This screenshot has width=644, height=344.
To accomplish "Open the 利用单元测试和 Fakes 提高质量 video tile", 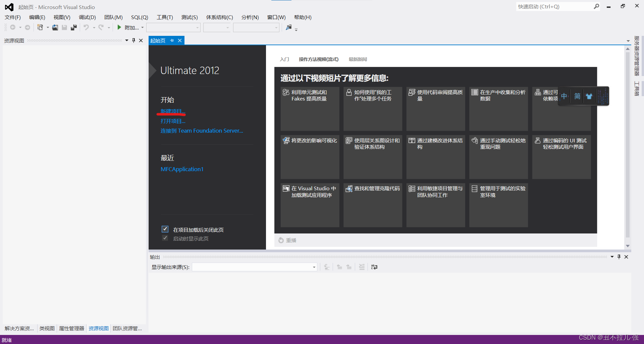I will point(310,109).
